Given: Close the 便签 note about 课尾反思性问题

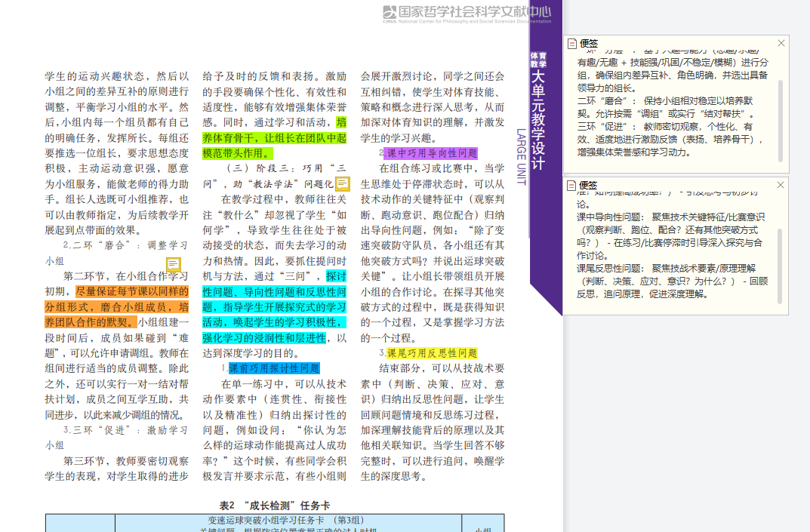Looking at the screenshot, I should tap(781, 185).
